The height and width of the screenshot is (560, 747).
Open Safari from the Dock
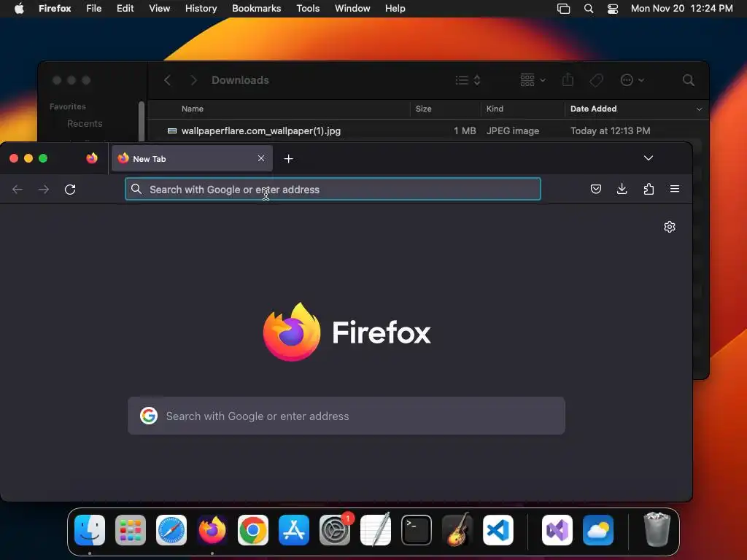click(171, 530)
